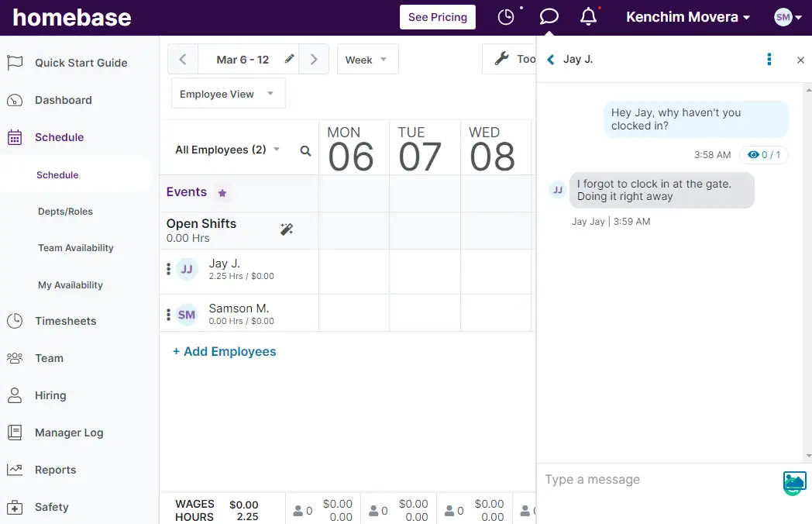This screenshot has width=812, height=524.
Task: Go to Timesheets page
Action: coord(65,321)
